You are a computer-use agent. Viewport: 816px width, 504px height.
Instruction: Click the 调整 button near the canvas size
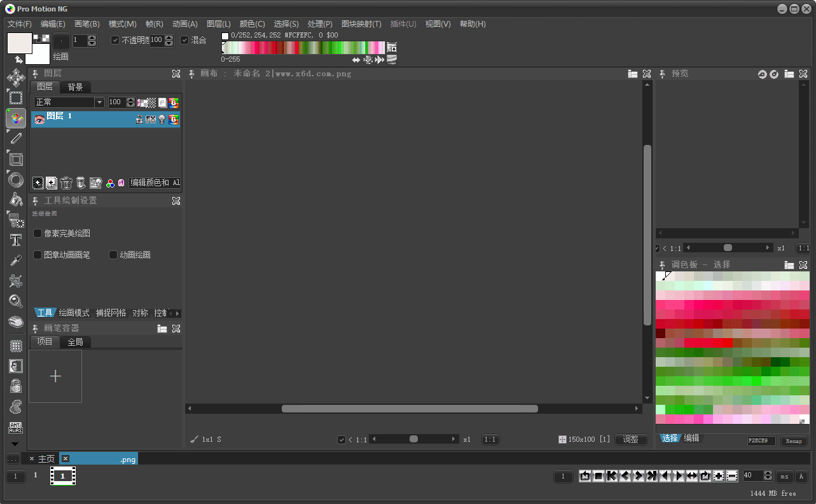click(630, 439)
